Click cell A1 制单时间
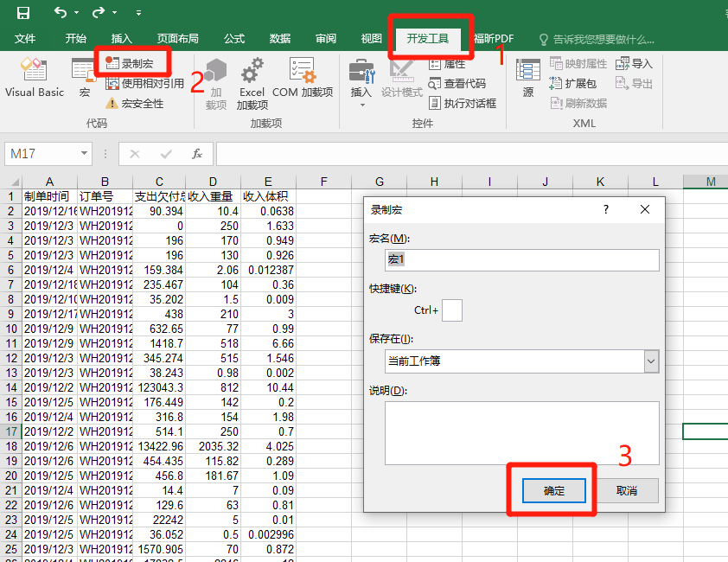 pos(49,196)
